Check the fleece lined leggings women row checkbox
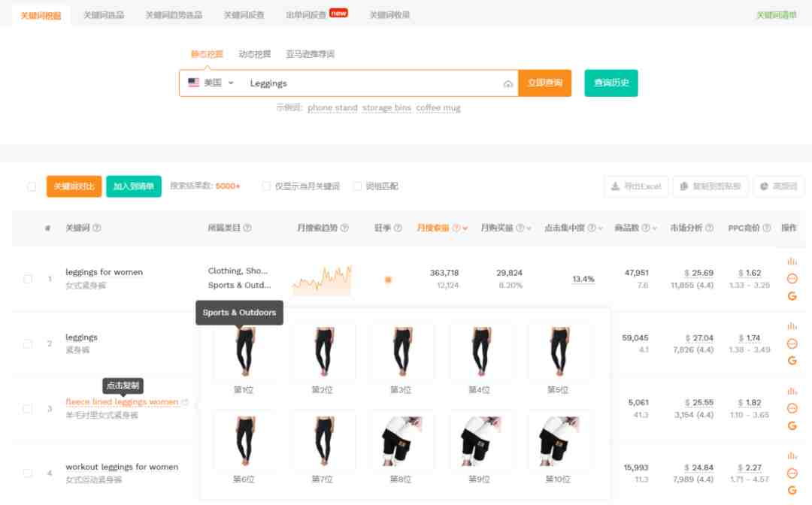This screenshot has width=812, height=505. tap(28, 409)
